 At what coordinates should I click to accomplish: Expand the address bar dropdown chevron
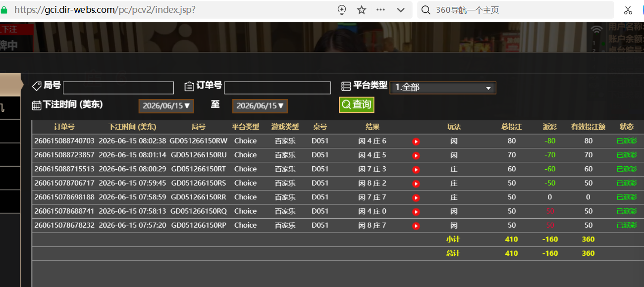coord(401,10)
